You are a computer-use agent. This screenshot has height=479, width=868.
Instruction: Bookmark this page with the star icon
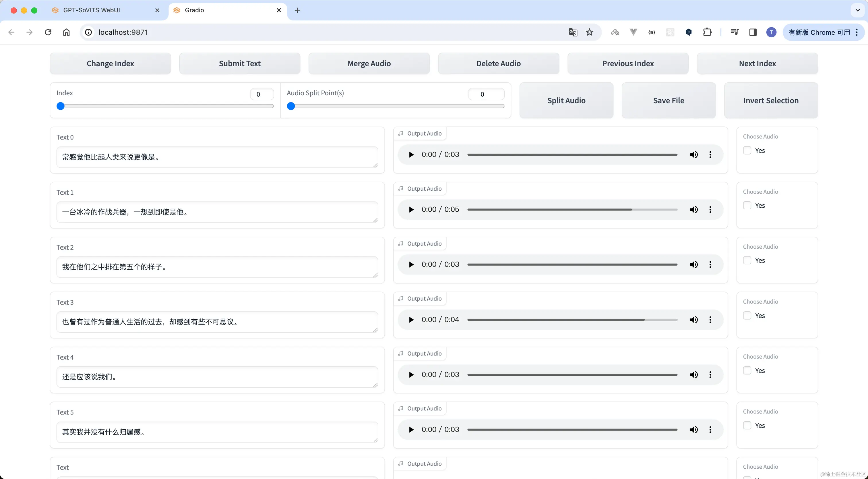pyautogui.click(x=589, y=32)
